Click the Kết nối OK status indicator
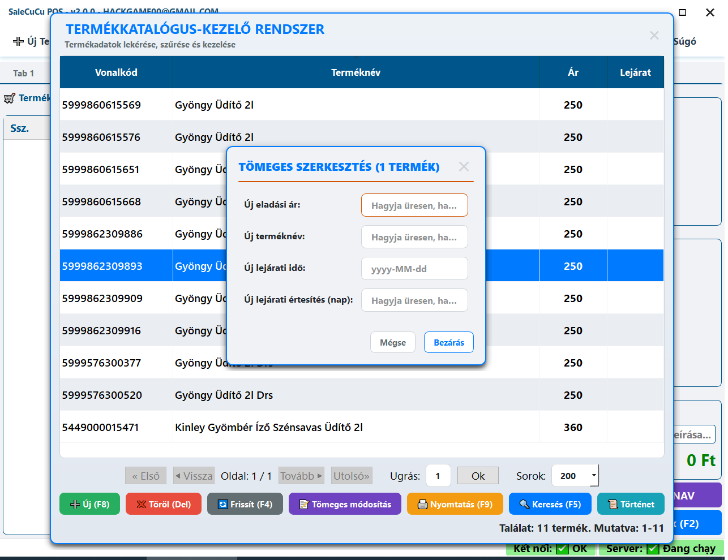 coord(550,549)
